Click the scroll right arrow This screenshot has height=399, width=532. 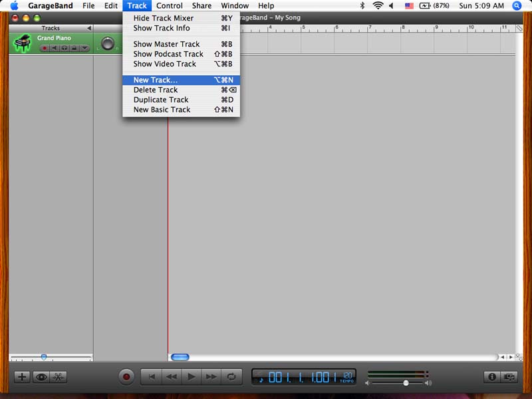click(x=511, y=357)
